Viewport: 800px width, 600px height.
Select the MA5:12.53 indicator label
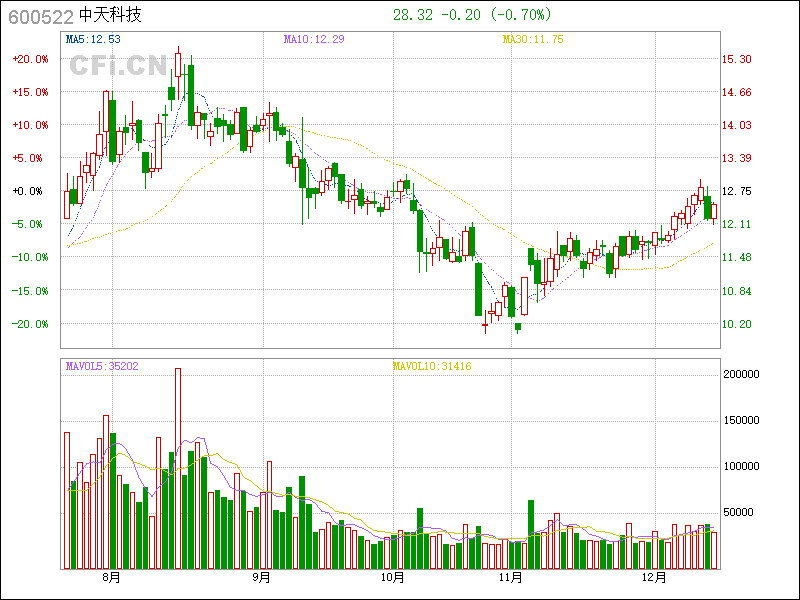tap(93, 39)
